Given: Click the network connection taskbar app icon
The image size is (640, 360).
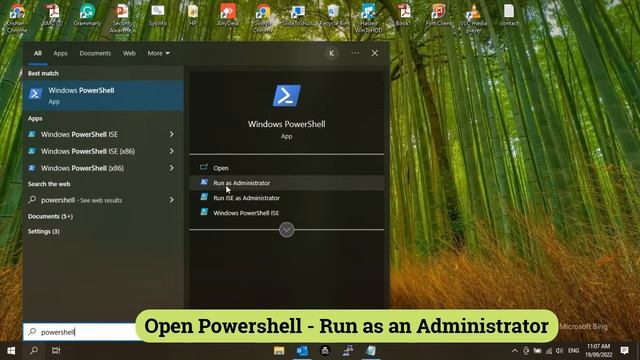Looking at the screenshot, I should [348, 351].
